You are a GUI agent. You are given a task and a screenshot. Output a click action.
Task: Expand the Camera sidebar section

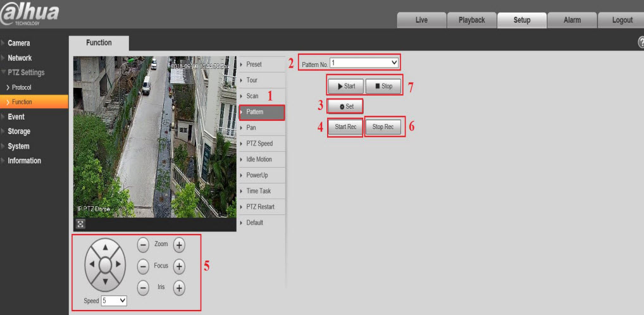pos(19,44)
